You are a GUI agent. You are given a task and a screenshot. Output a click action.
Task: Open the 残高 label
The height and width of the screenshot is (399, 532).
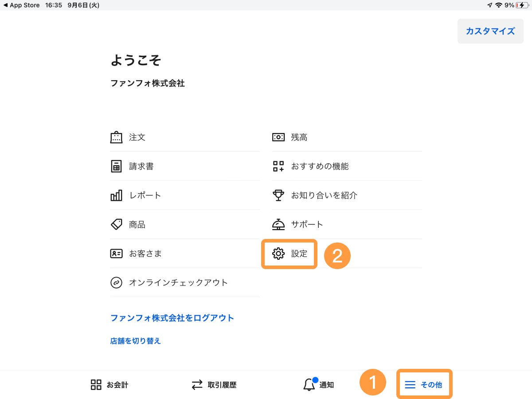[299, 137]
